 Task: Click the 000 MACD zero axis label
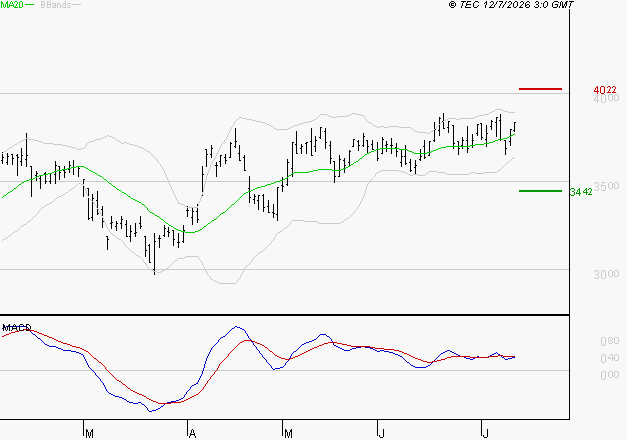610,375
